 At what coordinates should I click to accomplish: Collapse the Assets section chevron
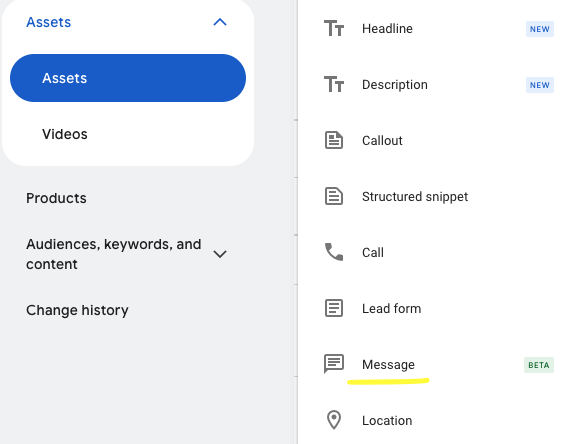pos(220,22)
